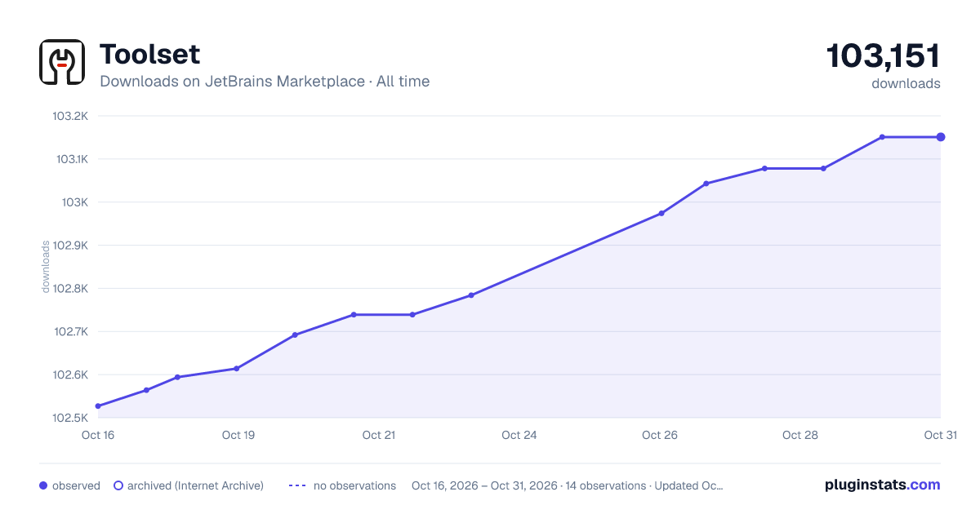
Task: Click the Toolset wrench plugin icon
Action: 62,62
